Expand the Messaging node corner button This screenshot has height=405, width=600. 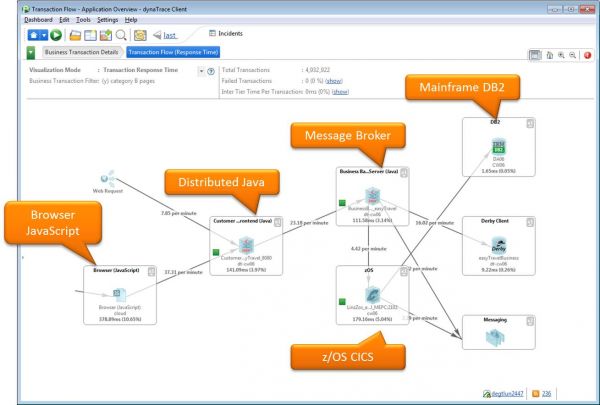530,321
